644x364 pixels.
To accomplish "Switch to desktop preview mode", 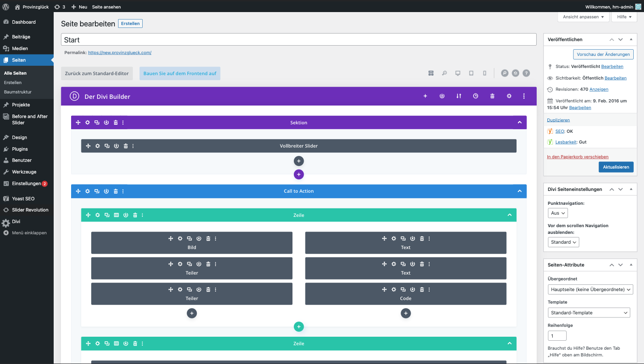I will pos(458,73).
